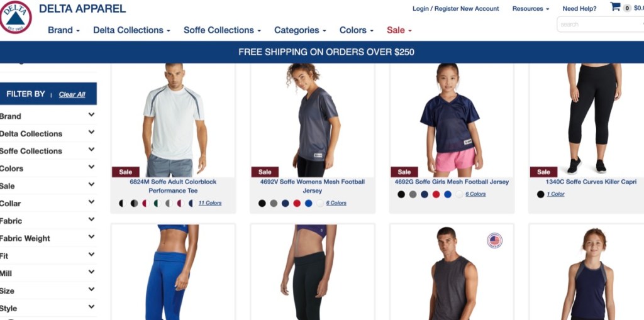The image size is (644, 320).
Task: Click Sale badge on Colorblock Performance Tee
Action: pyautogui.click(x=126, y=172)
